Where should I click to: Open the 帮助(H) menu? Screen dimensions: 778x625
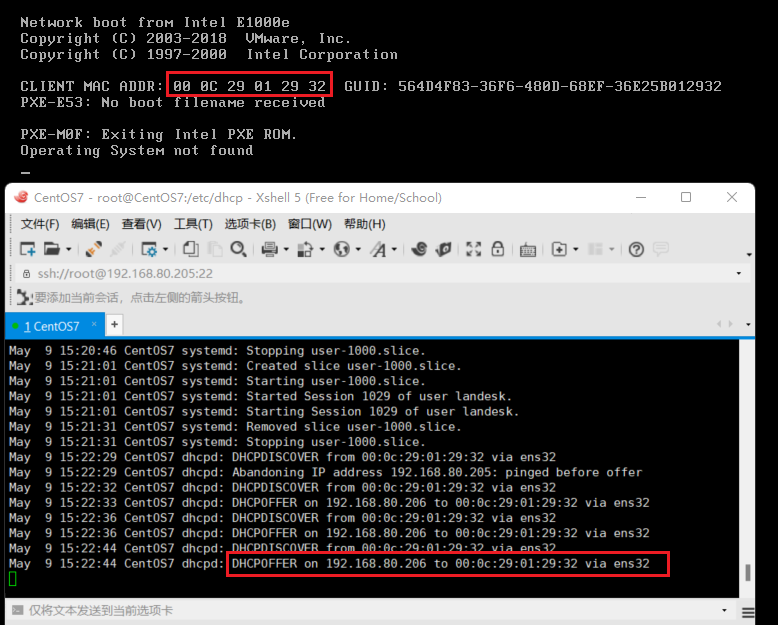click(x=364, y=224)
